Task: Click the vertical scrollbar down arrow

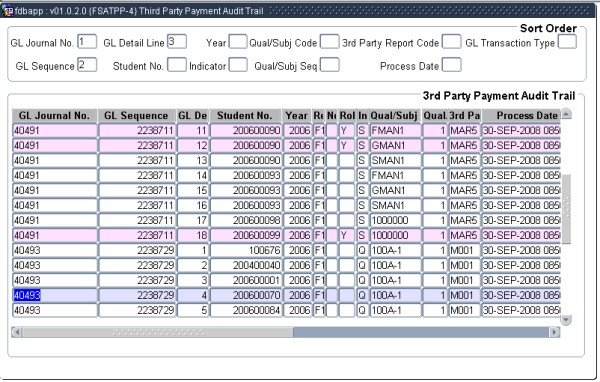Action: click(566, 320)
